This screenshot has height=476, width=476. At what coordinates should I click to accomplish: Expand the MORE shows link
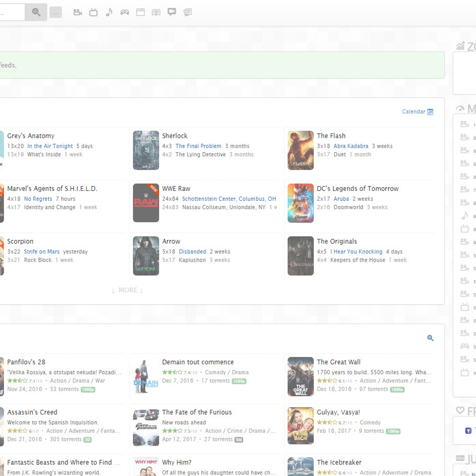click(128, 290)
